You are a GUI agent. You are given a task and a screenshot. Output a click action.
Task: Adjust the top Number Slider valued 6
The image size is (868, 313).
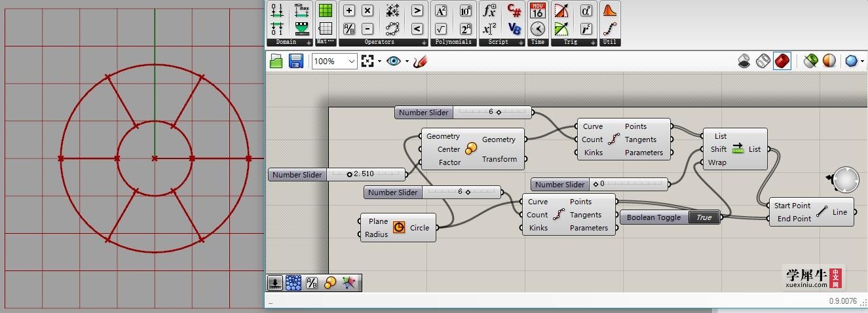click(464, 113)
